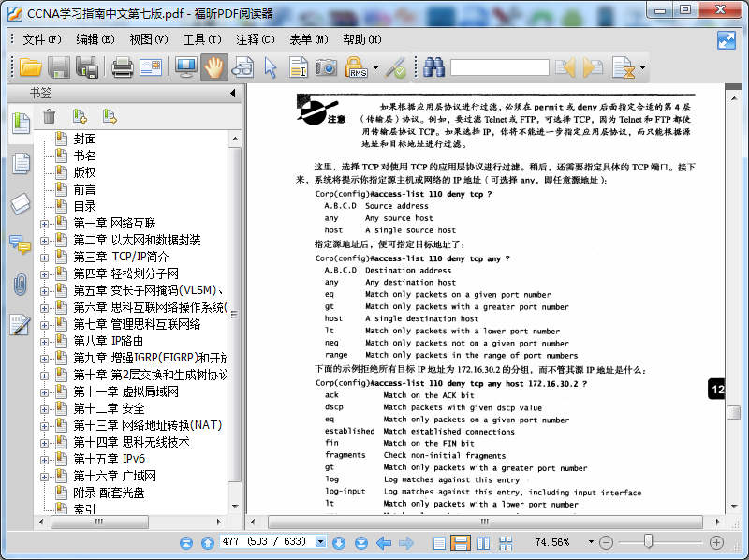Open the 工具(T) menu
Image resolution: width=749 pixels, height=560 pixels.
pyautogui.click(x=202, y=39)
